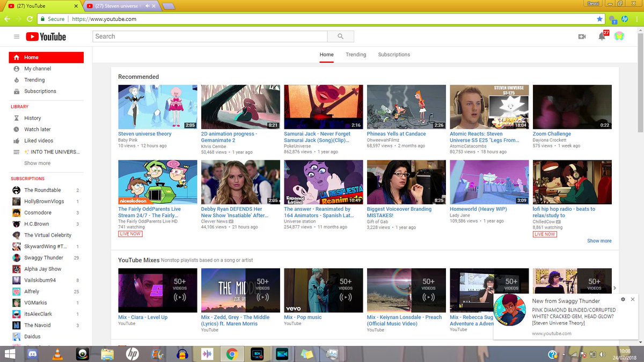644x362 pixels.
Task: Open Google Chrome taskbar icon
Action: coord(232,354)
